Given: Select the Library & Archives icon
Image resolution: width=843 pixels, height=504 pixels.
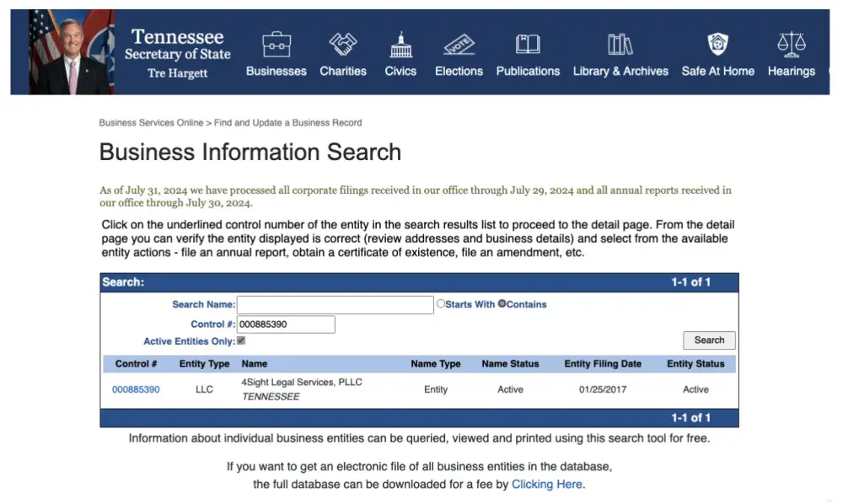Looking at the screenshot, I should coord(620,44).
